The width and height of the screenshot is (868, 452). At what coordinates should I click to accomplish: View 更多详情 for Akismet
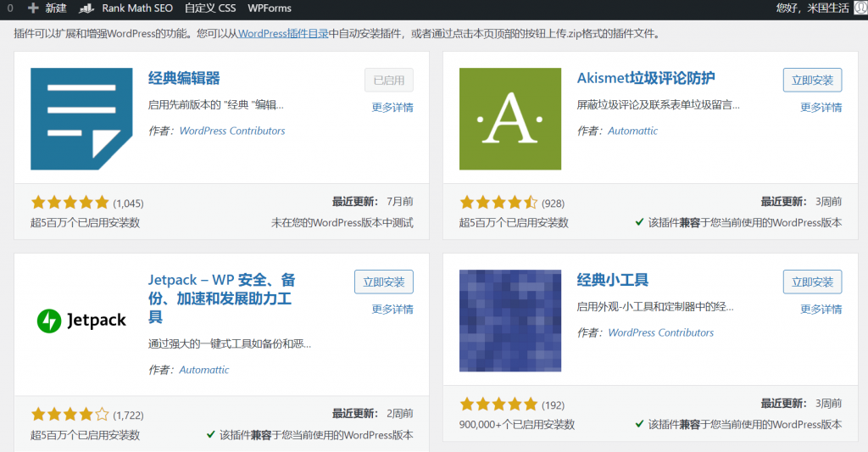(x=821, y=108)
